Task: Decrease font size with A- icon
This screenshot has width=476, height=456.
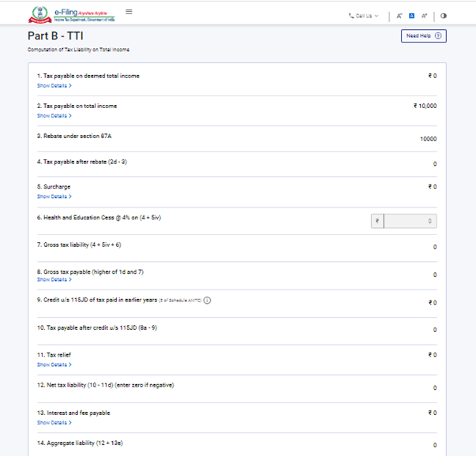Action: pos(399,15)
